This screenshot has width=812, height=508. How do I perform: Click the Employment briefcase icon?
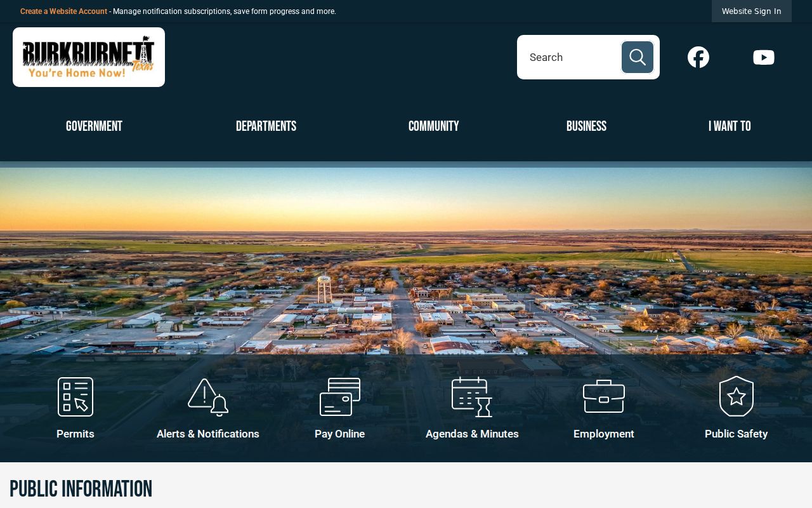(604, 397)
